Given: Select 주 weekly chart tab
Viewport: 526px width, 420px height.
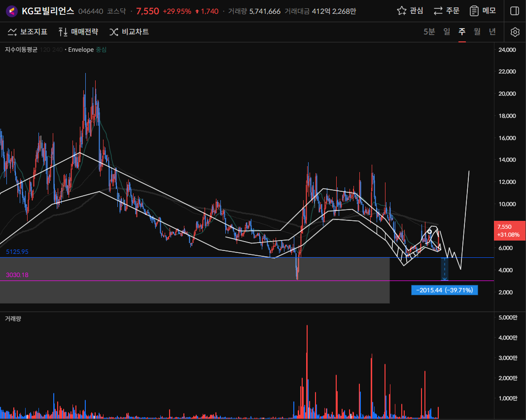Looking at the screenshot, I should pyautogui.click(x=462, y=32).
